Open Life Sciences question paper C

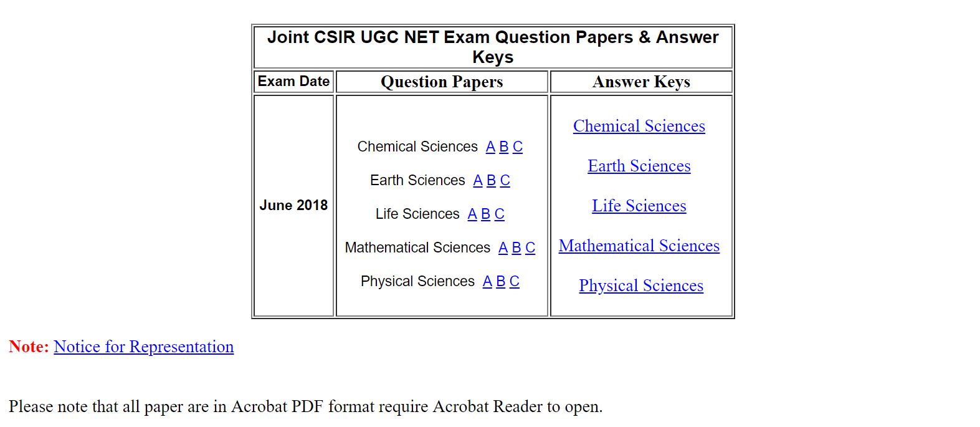500,214
